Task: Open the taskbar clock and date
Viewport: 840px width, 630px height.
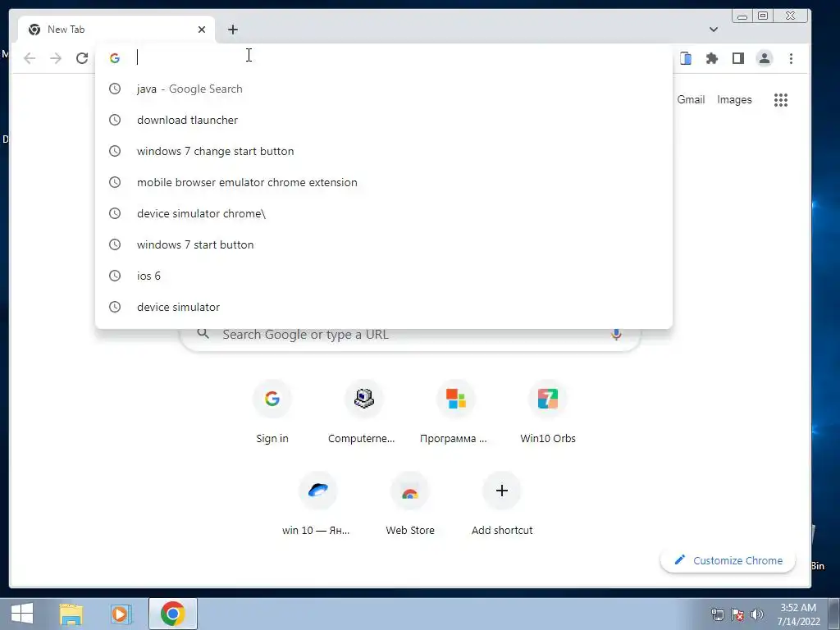Action: pyautogui.click(x=798, y=614)
